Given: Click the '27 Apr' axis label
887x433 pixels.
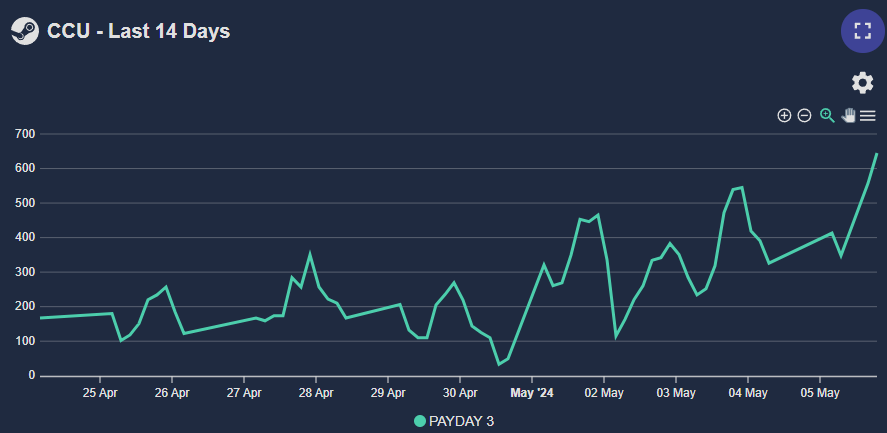Looking at the screenshot, I should click(x=244, y=392).
